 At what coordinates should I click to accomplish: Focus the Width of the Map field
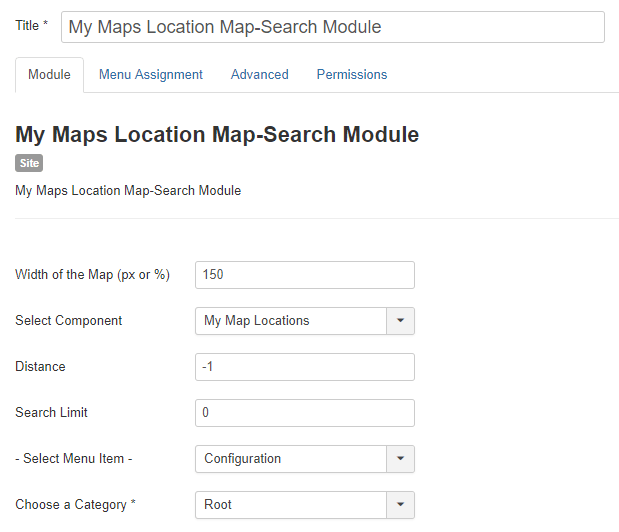click(304, 275)
